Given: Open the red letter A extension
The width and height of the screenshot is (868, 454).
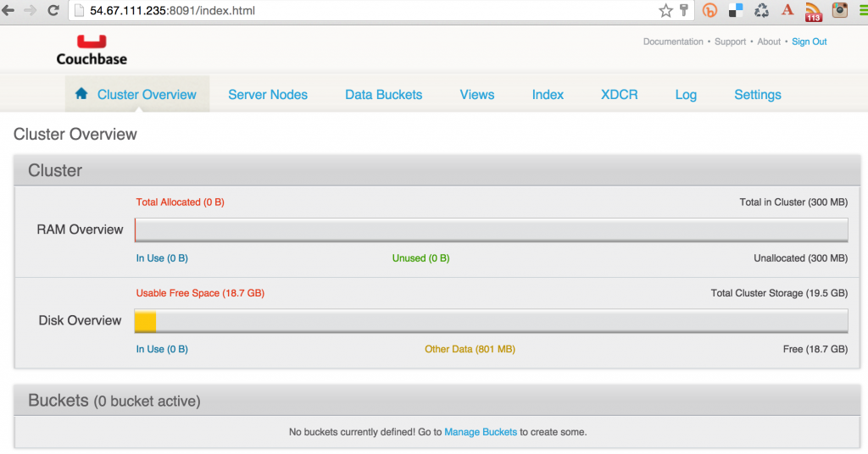Looking at the screenshot, I should point(787,10).
